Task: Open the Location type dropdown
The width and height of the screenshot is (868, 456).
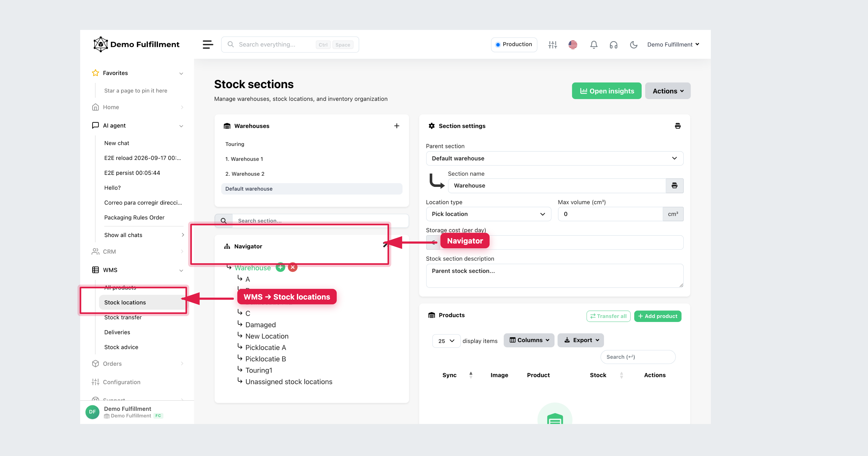Action: tap(488, 214)
